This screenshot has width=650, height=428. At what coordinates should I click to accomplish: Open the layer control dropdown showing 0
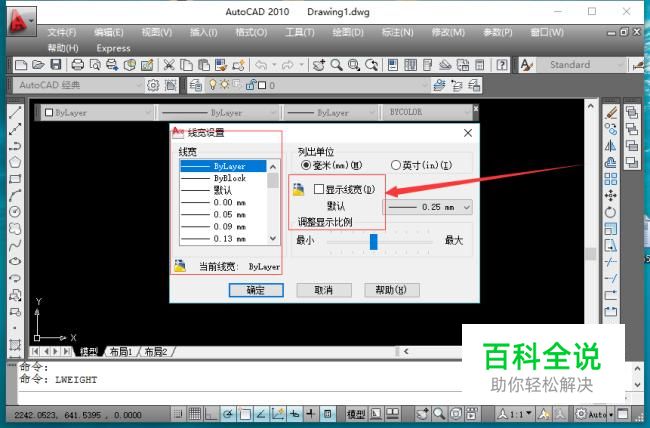tap(317, 85)
